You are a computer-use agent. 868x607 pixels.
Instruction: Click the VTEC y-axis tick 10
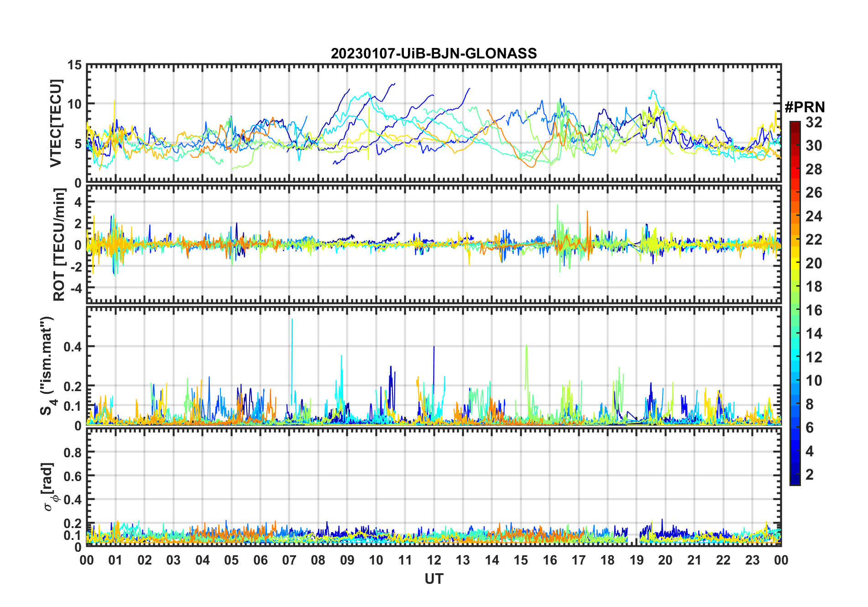tap(74, 104)
